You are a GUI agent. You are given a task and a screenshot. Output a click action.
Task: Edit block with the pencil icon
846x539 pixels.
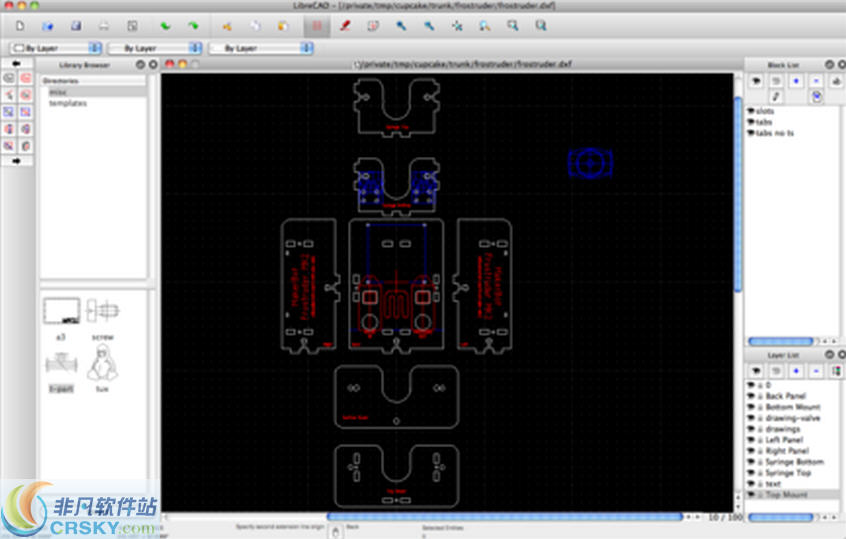click(776, 97)
